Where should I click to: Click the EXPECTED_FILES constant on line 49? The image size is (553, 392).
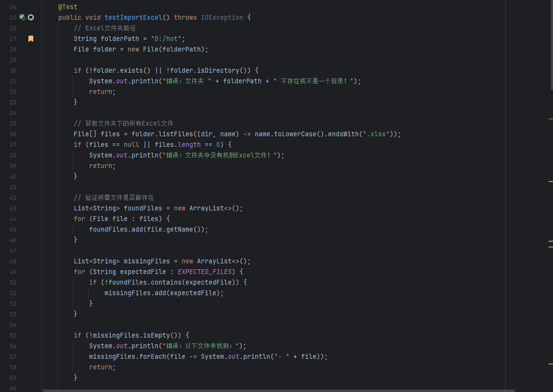[x=205, y=272]
